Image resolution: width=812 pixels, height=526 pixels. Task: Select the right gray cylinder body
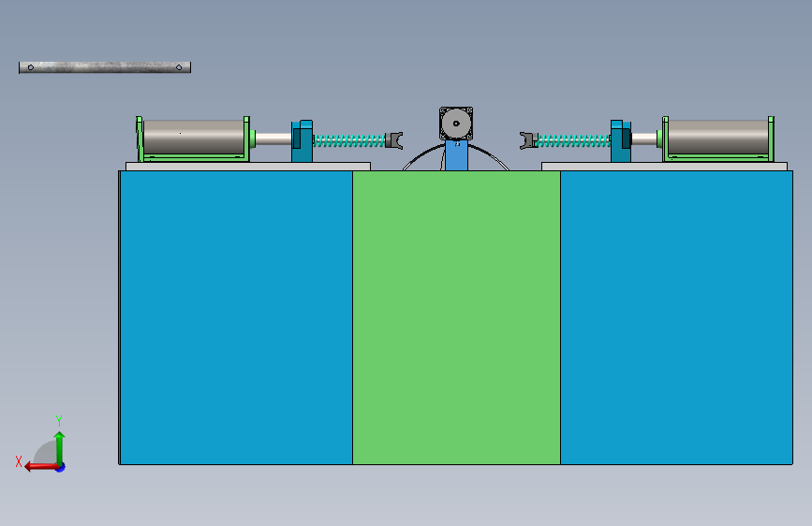point(718,137)
